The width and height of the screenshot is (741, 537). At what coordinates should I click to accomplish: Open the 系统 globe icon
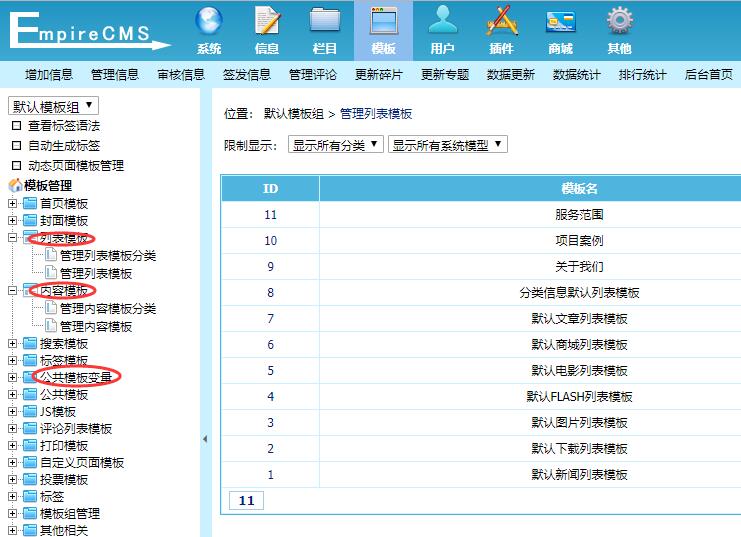coord(208,21)
